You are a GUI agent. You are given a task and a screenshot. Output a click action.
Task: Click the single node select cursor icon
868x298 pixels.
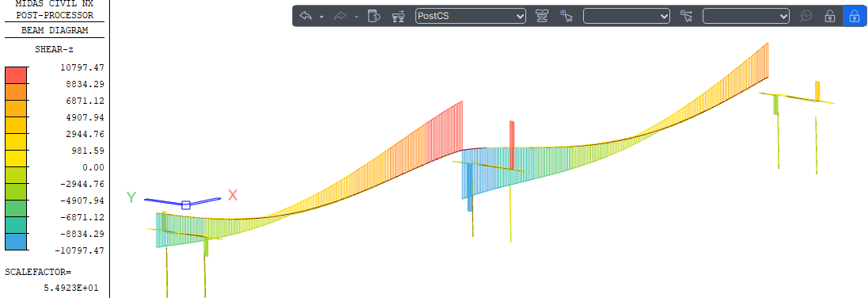click(567, 16)
